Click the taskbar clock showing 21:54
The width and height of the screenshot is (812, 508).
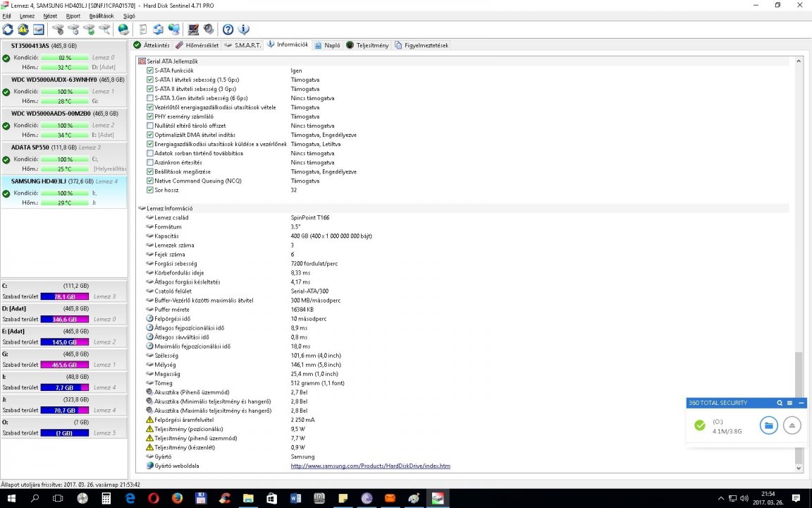[768, 498]
